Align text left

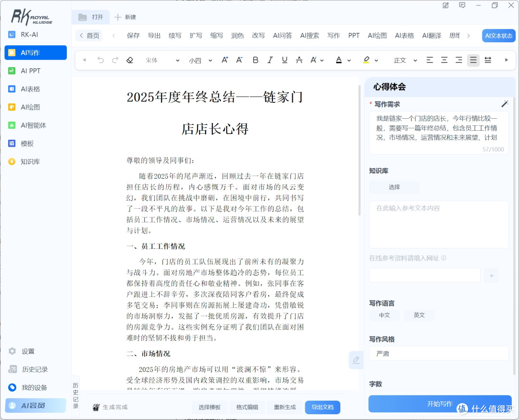click(x=430, y=60)
